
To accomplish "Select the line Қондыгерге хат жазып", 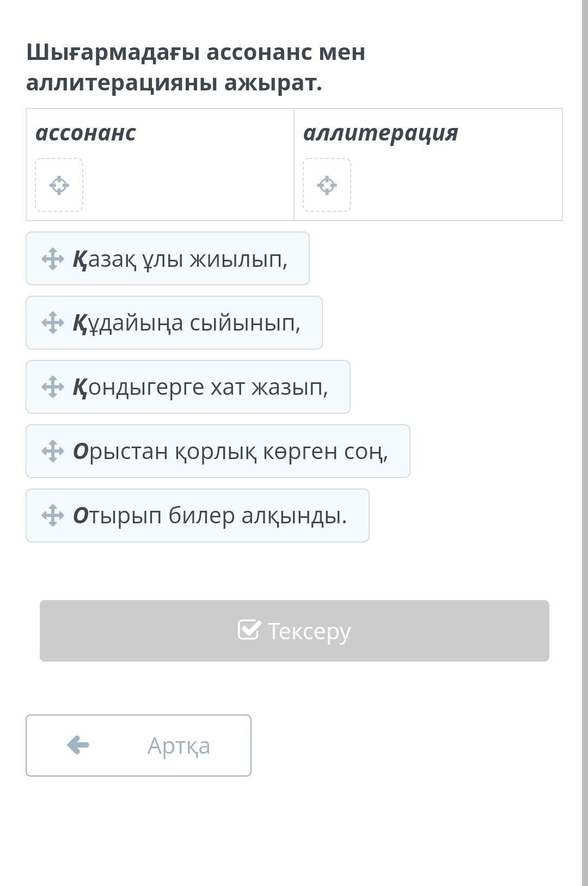I will coord(188,387).
